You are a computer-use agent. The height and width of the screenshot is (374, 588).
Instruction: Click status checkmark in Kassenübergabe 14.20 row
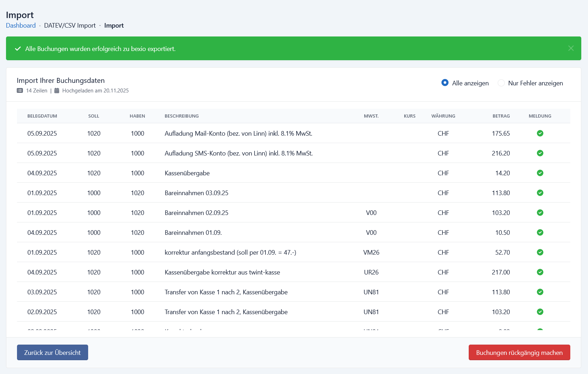tap(540, 173)
